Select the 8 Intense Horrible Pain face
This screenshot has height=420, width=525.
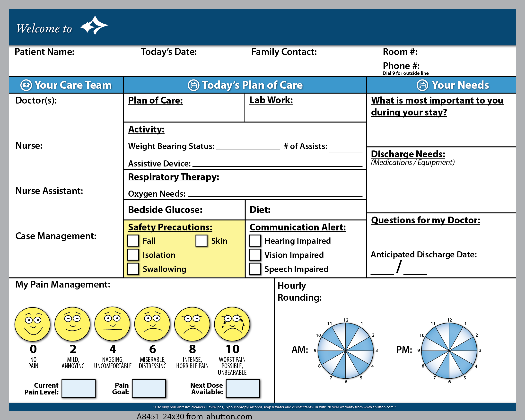click(192, 324)
